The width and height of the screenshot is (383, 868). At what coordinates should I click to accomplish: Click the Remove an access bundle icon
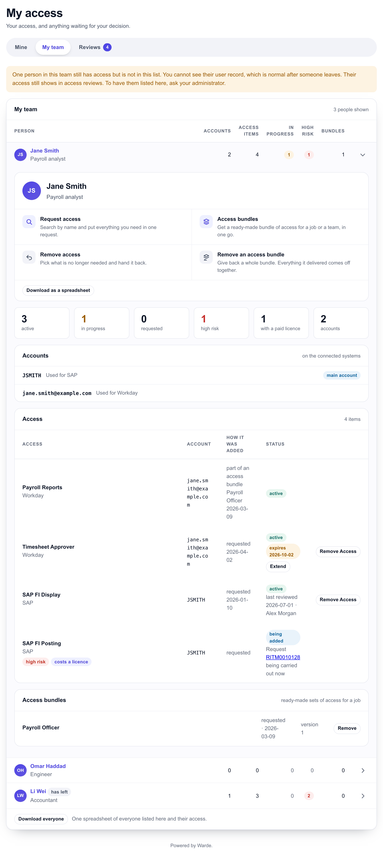pos(206,257)
